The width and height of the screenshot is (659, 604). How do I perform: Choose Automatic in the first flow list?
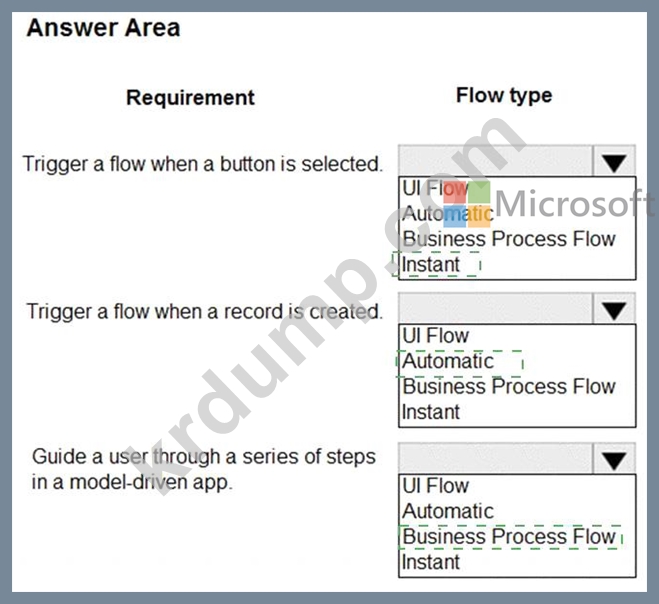coord(448,214)
